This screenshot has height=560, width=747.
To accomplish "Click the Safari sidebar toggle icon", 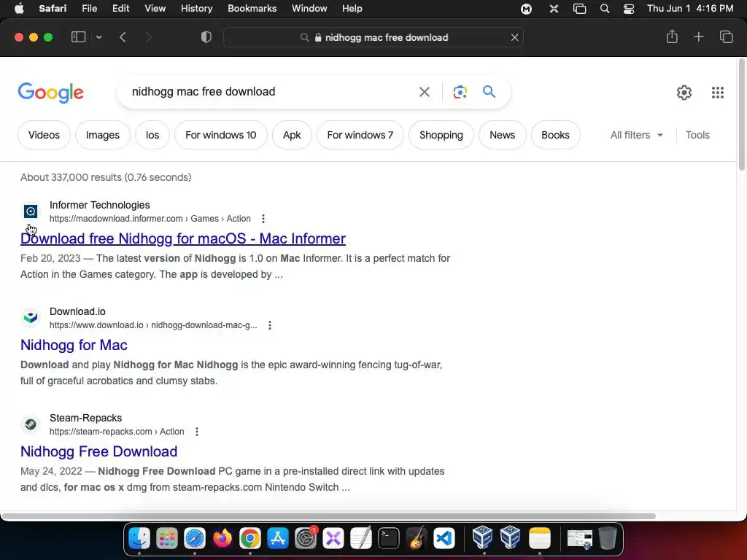I will coord(78,37).
